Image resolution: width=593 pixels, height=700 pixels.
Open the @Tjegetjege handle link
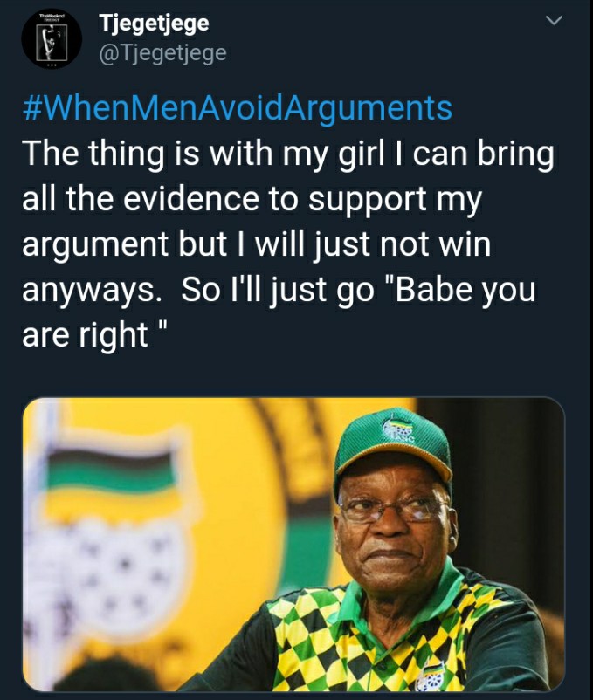pos(162,53)
